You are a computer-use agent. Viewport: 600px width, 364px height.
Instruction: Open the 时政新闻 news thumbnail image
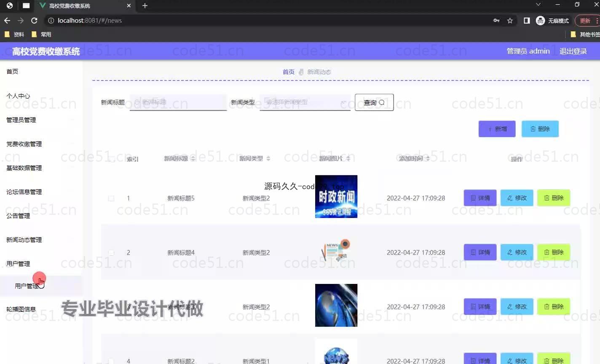click(336, 196)
